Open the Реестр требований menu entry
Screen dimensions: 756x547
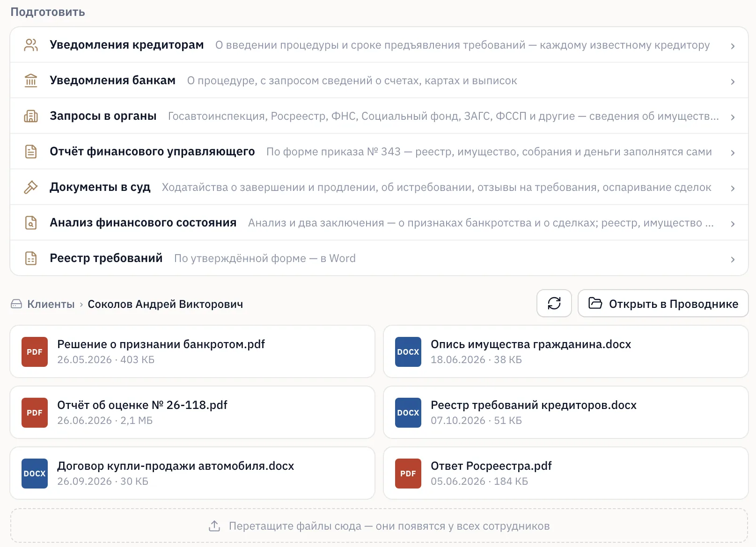[379, 258]
